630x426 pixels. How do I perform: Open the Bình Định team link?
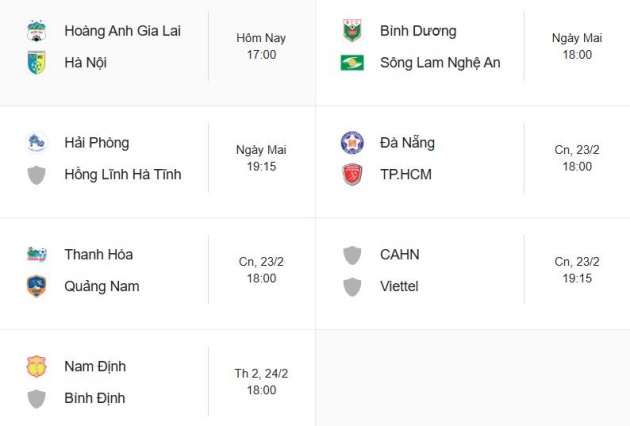click(95, 398)
